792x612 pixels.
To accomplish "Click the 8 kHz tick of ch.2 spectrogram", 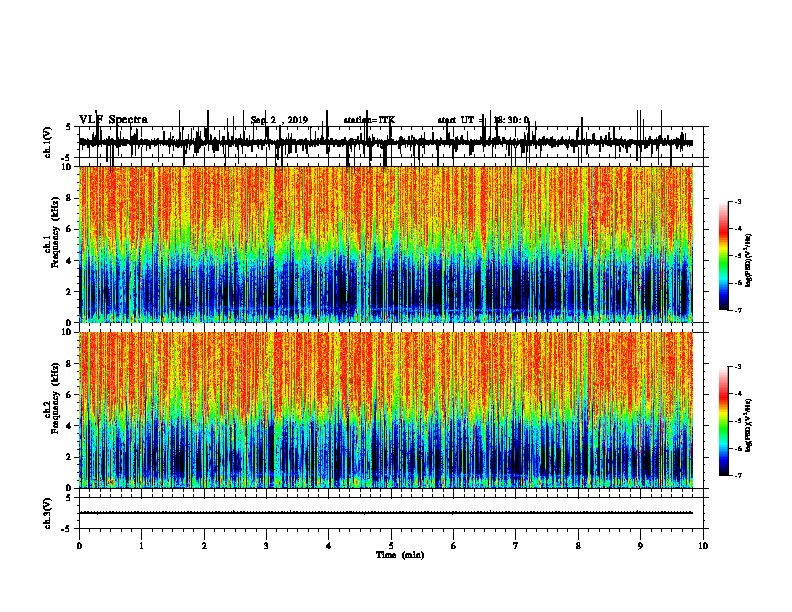I will [x=70, y=364].
